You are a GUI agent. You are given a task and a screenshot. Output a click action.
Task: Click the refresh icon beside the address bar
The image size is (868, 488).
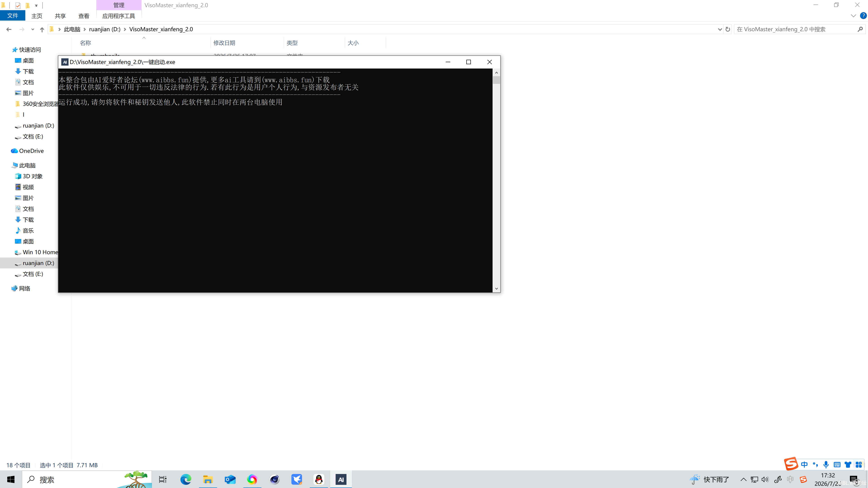click(728, 29)
